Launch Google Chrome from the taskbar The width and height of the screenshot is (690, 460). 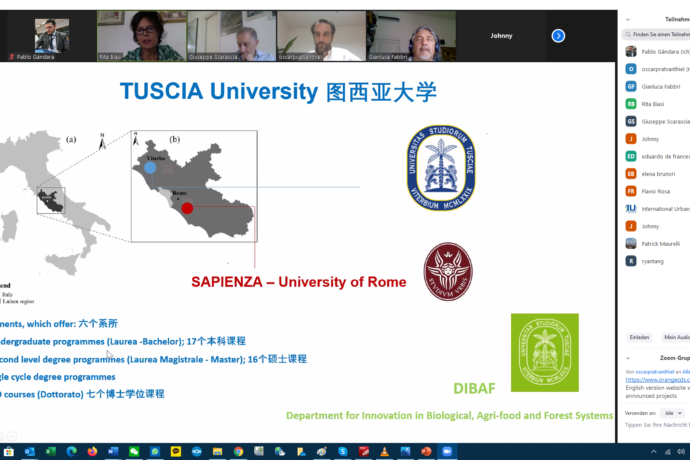[238, 452]
